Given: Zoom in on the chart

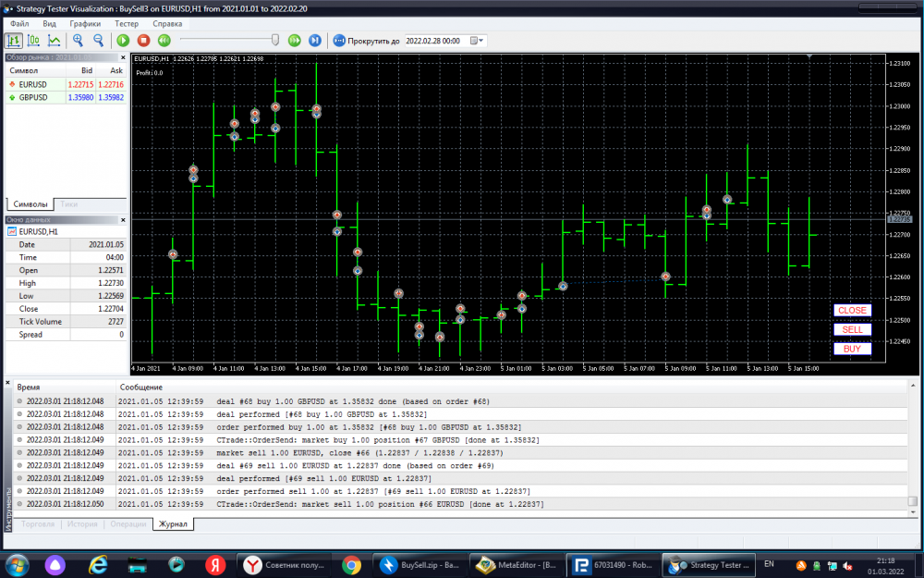Looking at the screenshot, I should tap(78, 41).
